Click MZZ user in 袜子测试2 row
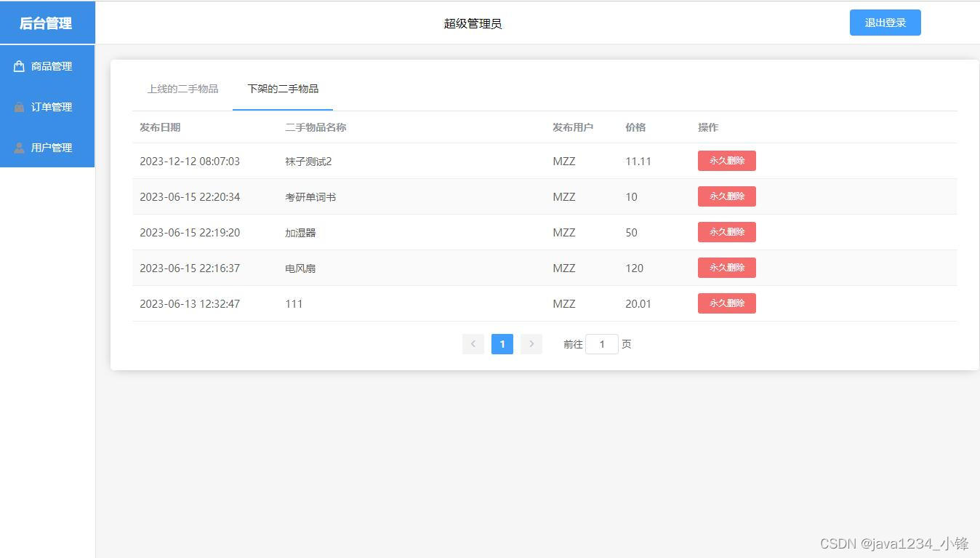The height and width of the screenshot is (558, 980). pos(564,162)
